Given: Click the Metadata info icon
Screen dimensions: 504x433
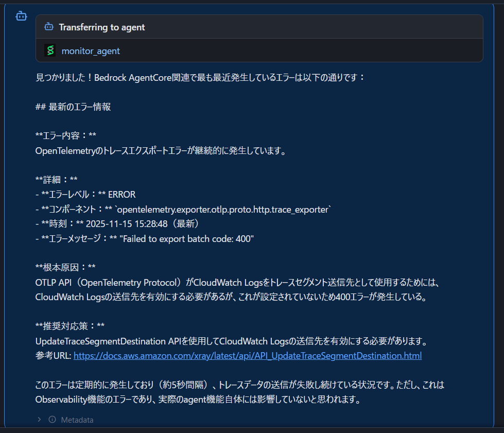Looking at the screenshot, I should [x=52, y=420].
